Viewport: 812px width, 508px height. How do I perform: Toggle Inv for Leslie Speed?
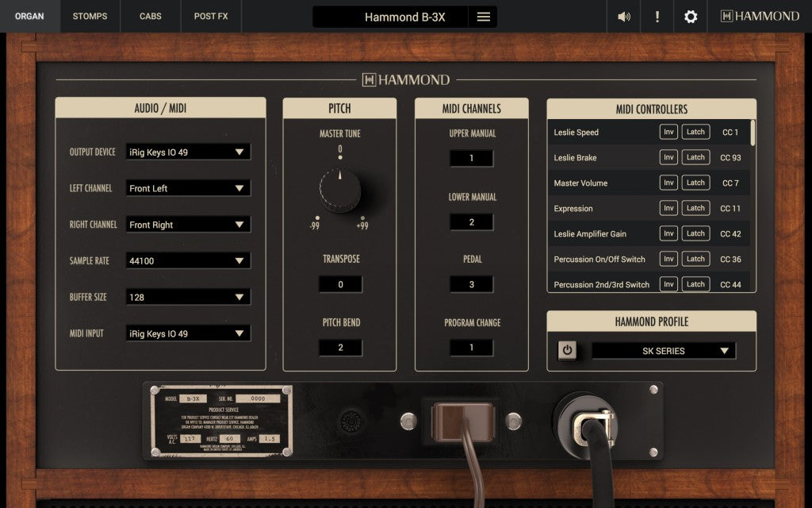pos(668,132)
